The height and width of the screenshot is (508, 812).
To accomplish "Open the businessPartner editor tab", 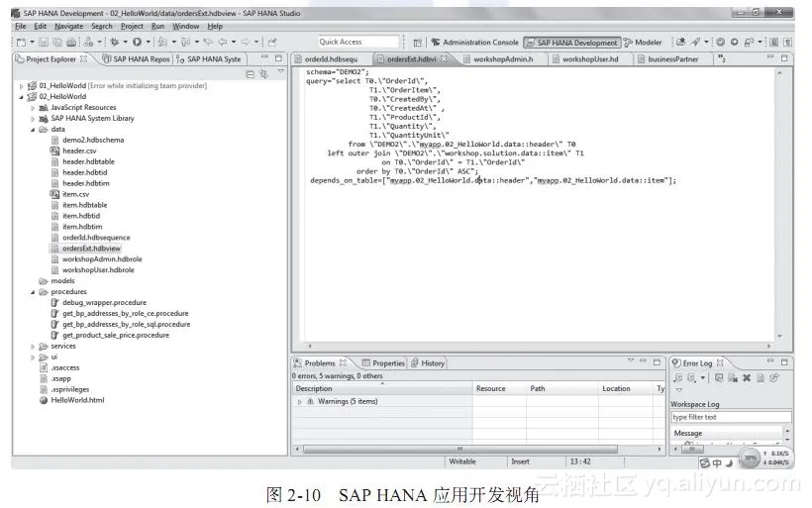I will point(672,59).
